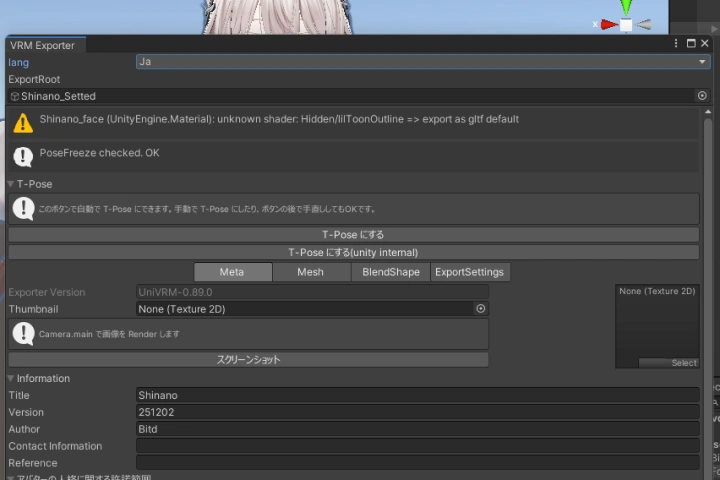Switch to the Meta tab
The width and height of the screenshot is (720, 480).
coord(233,272)
